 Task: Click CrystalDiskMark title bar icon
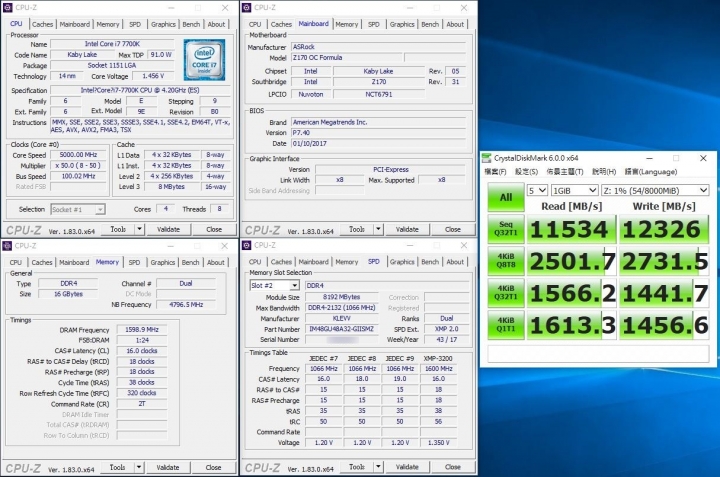(486, 158)
